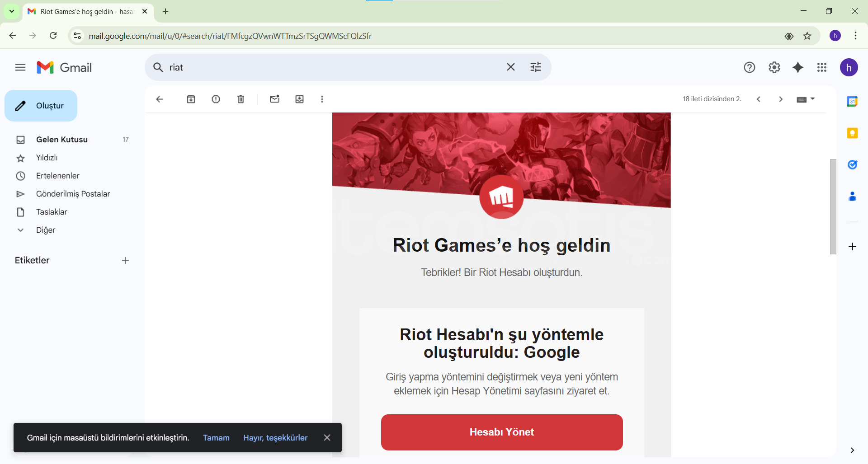Get add-ons with the plus icon
This screenshot has height=464, width=868.
pos(852,246)
